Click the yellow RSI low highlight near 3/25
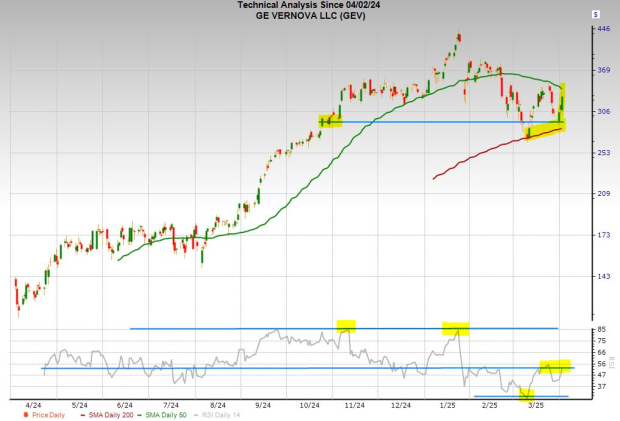Image resolution: width=620 pixels, height=421 pixels. tap(527, 395)
